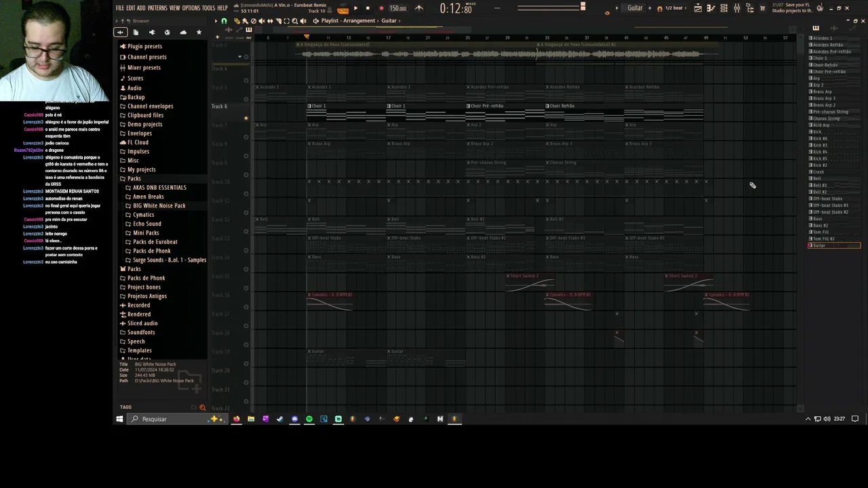
Task: Click the browser star favorites tab
Action: click(x=199, y=33)
